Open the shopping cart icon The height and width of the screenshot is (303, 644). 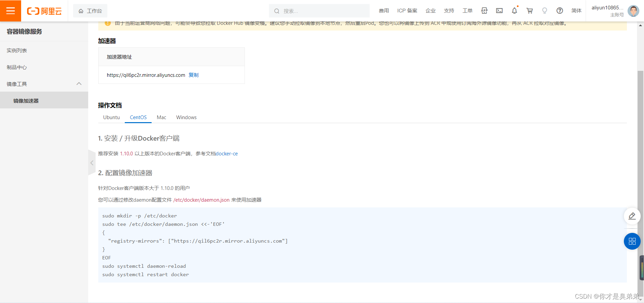click(x=530, y=11)
